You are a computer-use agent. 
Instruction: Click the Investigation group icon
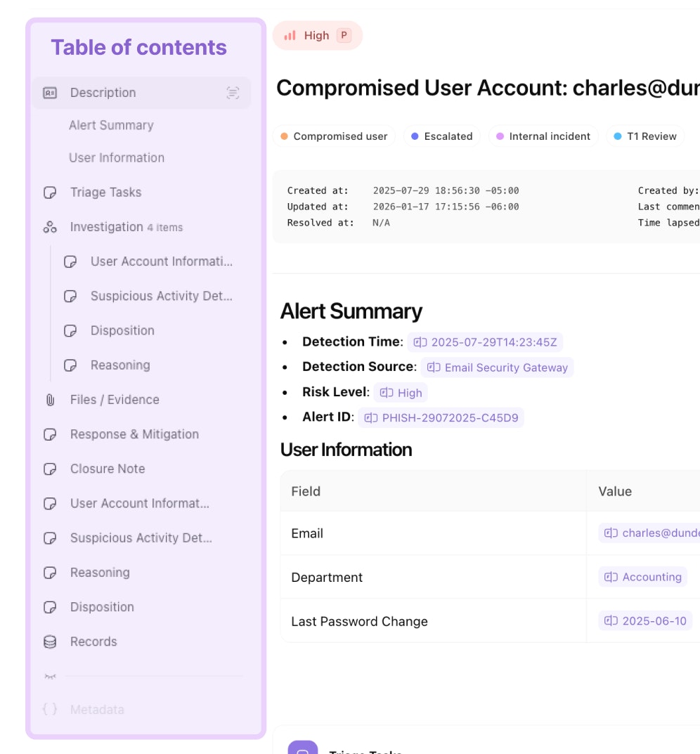click(50, 227)
